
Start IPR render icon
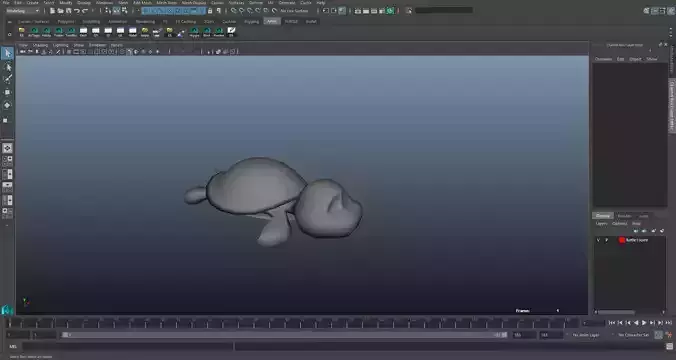pos(374,11)
